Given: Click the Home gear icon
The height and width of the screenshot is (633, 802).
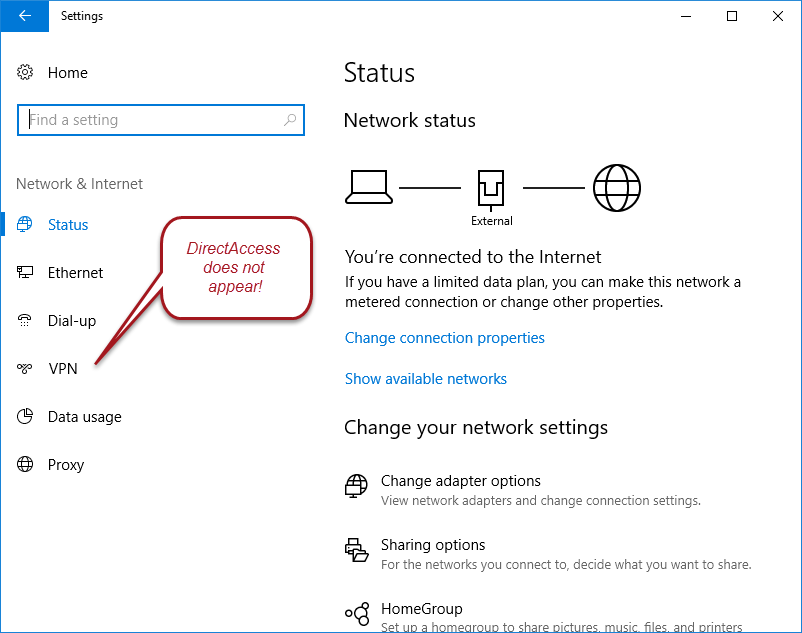Looking at the screenshot, I should click(x=24, y=72).
